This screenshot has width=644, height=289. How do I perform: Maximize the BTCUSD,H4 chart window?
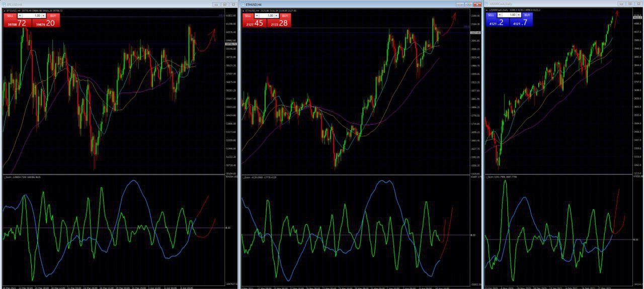pos(225,5)
